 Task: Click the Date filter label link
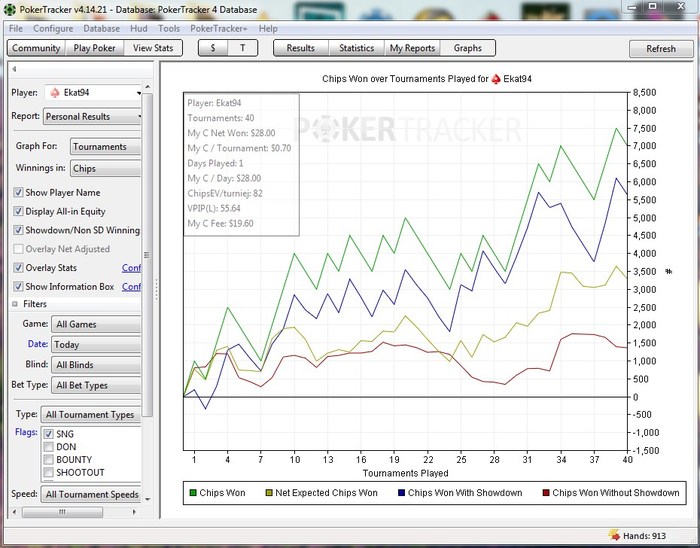tap(38, 344)
